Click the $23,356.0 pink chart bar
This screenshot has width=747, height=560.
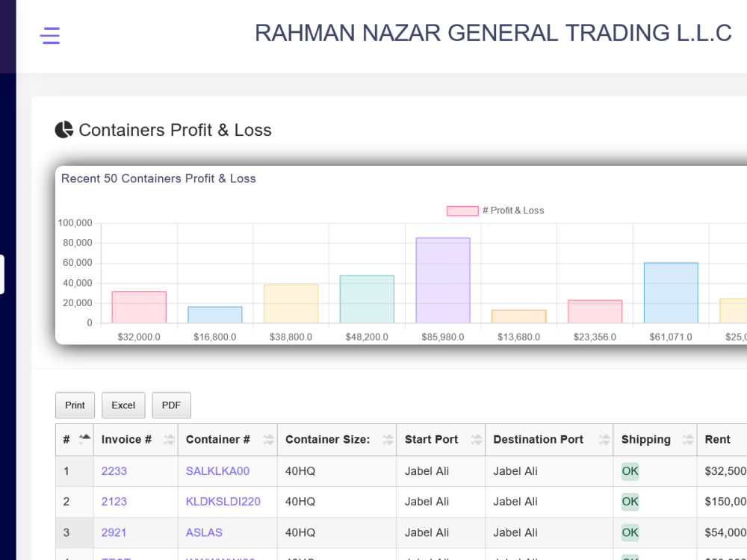coord(595,311)
